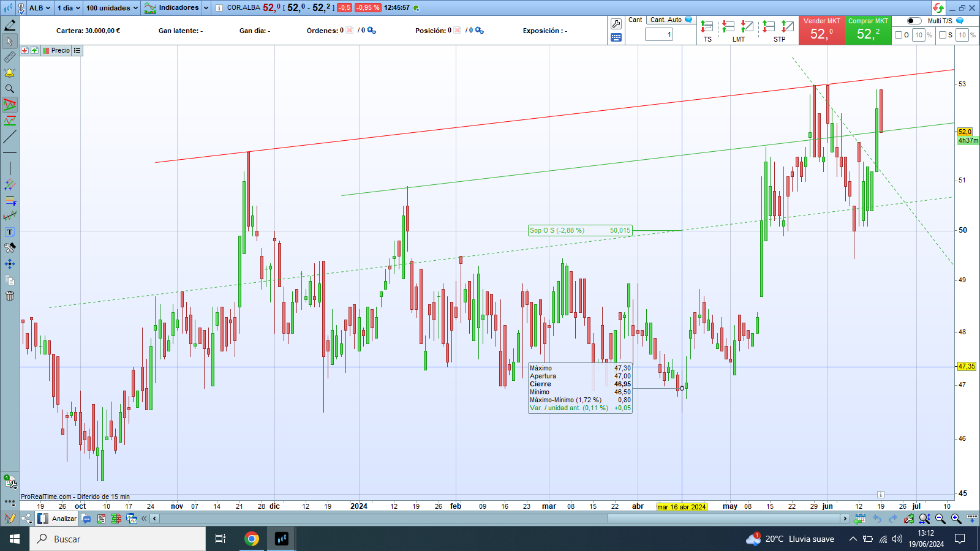
Task: Open the 1 día timeframe dropdown
Action: click(69, 8)
